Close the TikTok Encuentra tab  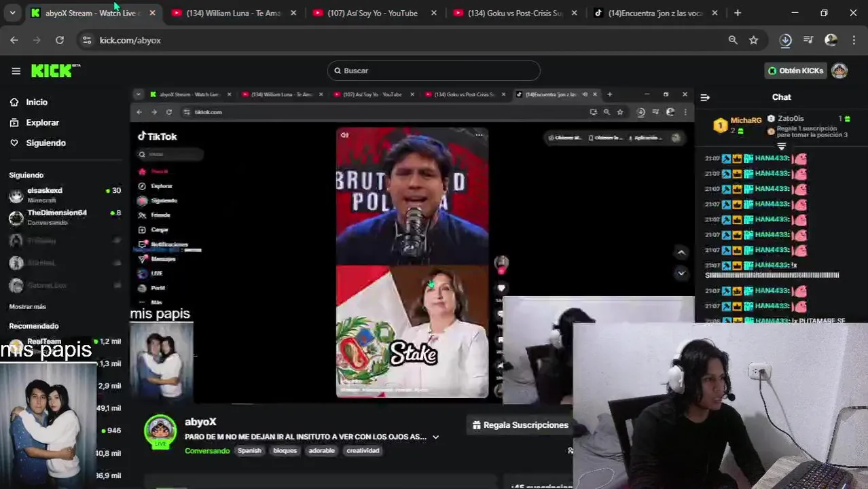pos(715,13)
